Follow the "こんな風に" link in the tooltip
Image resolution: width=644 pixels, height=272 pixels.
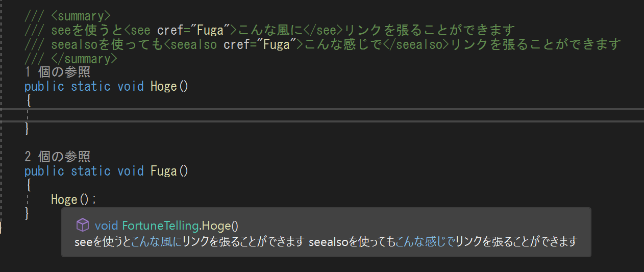[157, 241]
